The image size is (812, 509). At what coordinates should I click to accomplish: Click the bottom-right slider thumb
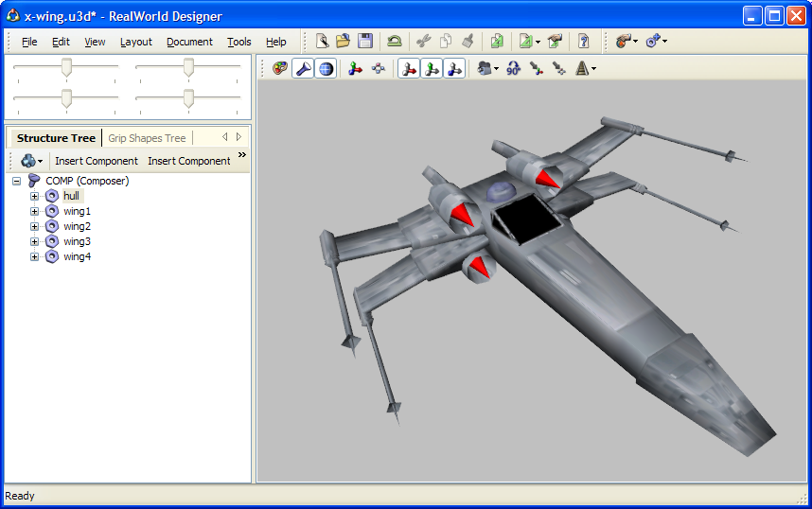click(188, 99)
